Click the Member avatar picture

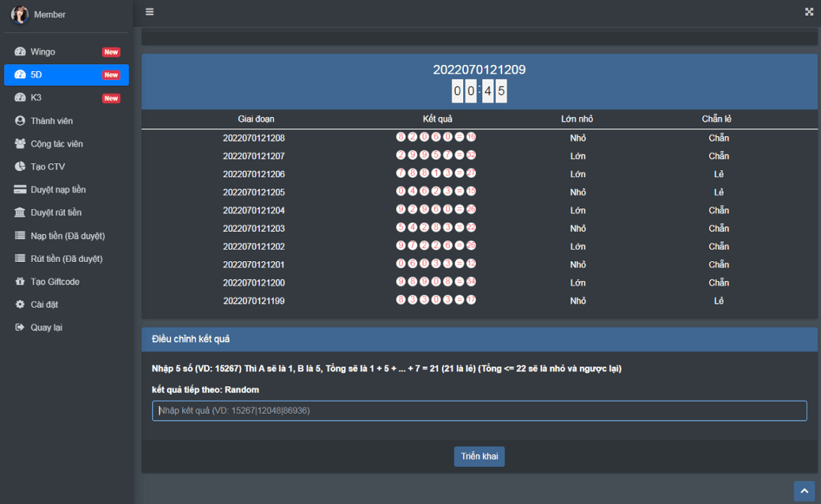click(20, 14)
